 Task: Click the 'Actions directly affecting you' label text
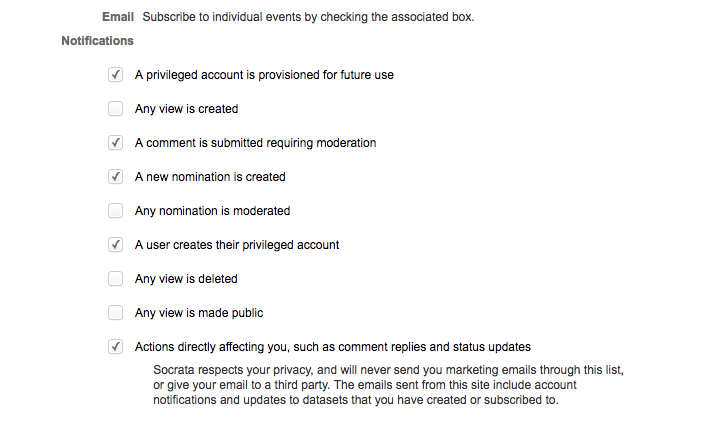point(333,347)
